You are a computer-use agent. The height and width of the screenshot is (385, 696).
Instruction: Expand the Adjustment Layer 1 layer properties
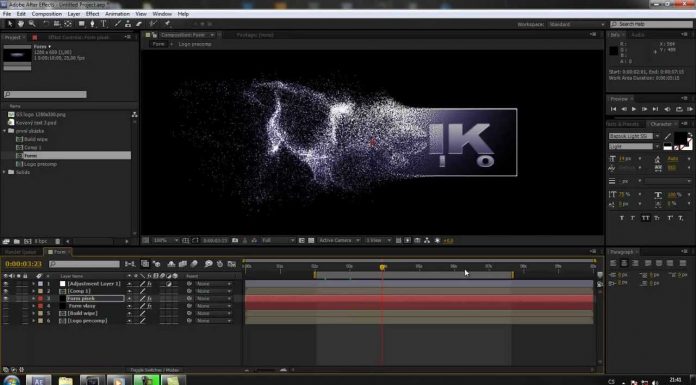point(33,283)
